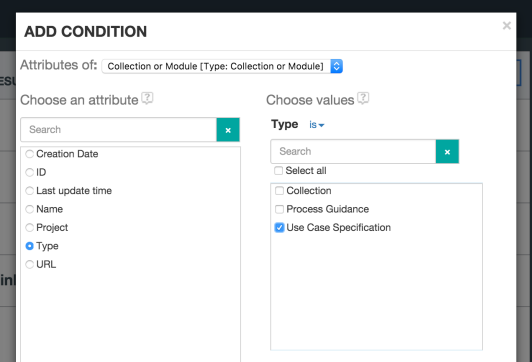This screenshot has height=362, width=532.
Task: Open the 'is' operator dropdown
Action: pos(316,125)
